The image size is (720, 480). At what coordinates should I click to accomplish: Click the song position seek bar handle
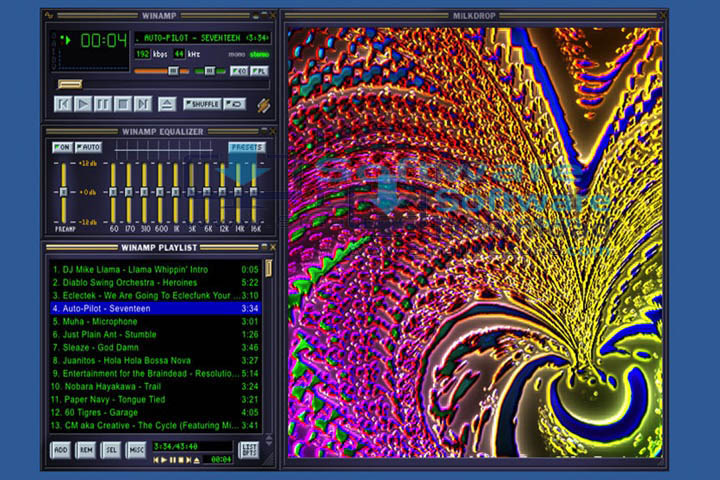(x=70, y=84)
